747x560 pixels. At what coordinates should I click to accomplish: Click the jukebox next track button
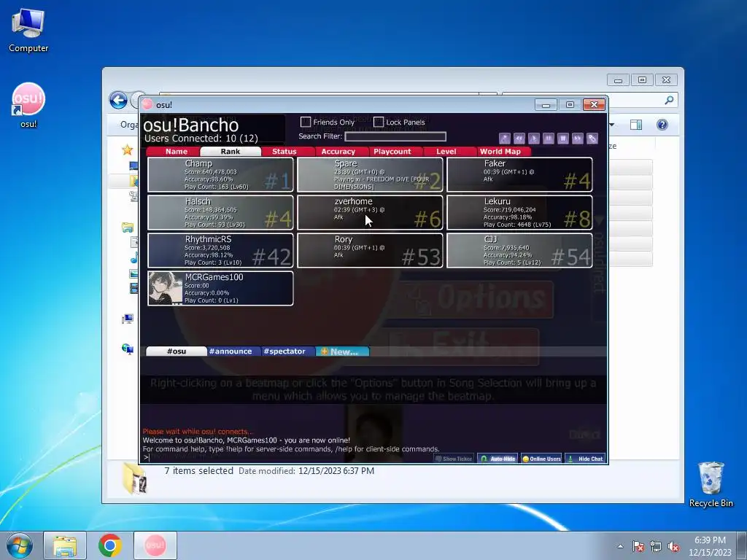[x=578, y=139]
